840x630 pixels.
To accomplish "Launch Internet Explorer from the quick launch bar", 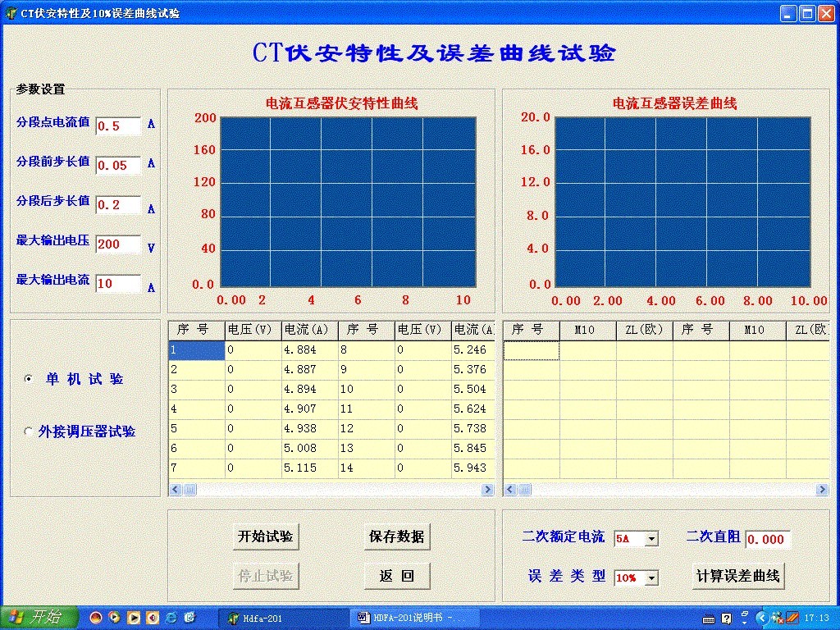I will pos(170,618).
